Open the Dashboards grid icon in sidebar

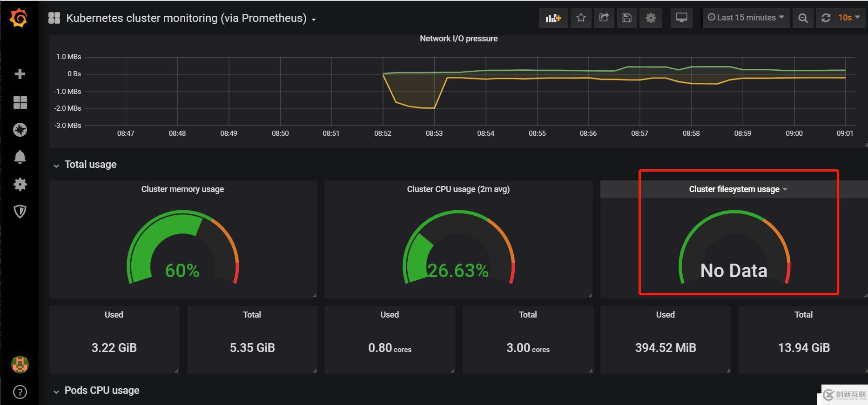point(20,102)
